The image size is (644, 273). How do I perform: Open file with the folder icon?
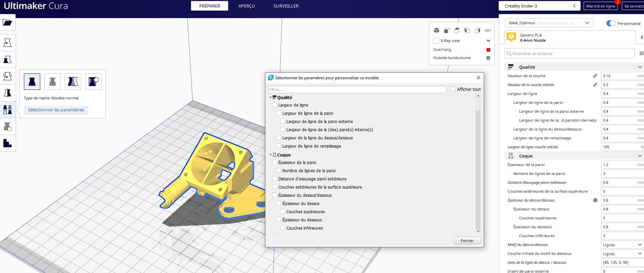click(8, 23)
